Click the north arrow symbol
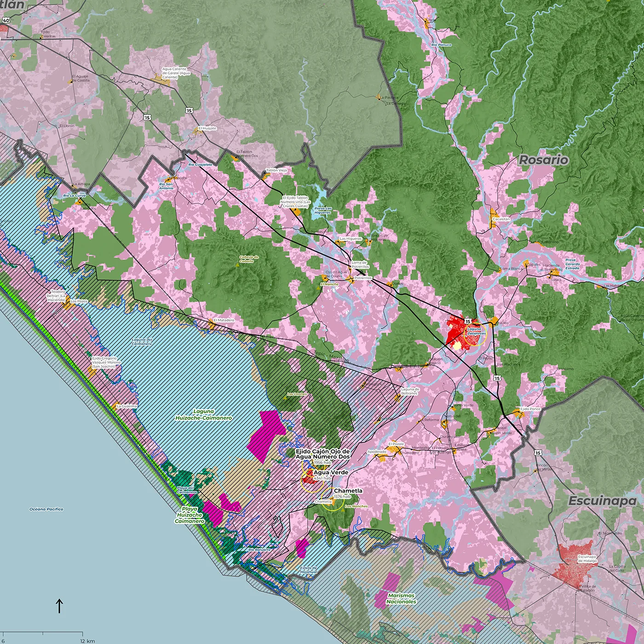 tap(59, 605)
